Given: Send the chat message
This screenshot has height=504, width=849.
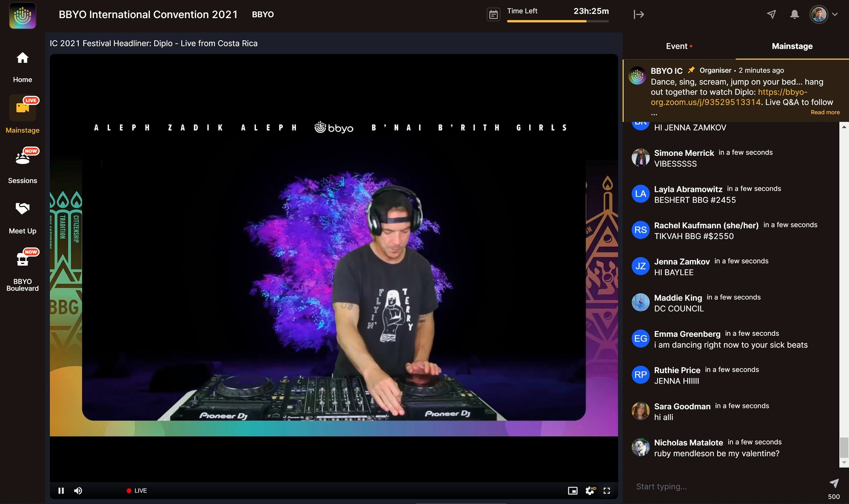Looking at the screenshot, I should 834,483.
